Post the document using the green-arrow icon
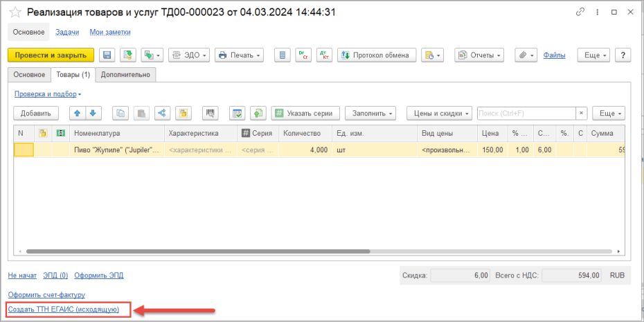The width and height of the screenshot is (644, 322). [128, 55]
